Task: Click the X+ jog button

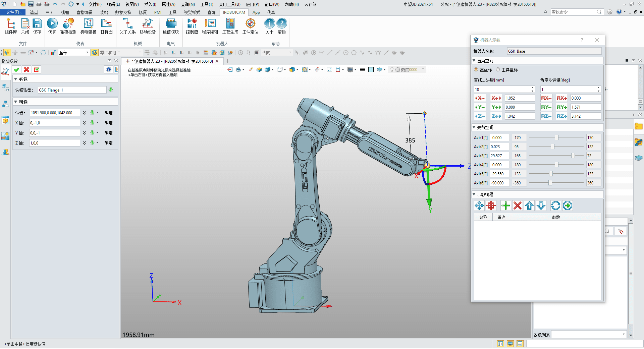Action: coord(496,98)
